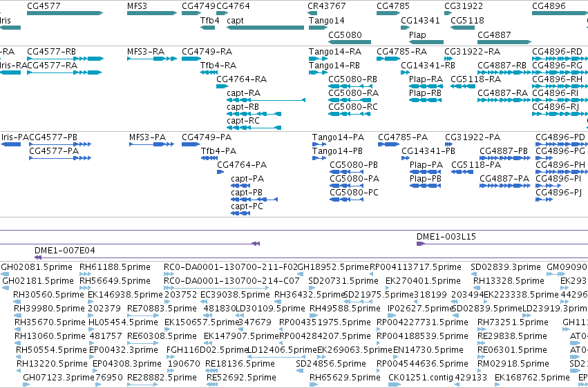
Task: Select protein Iris-PA
Action: [11, 144]
